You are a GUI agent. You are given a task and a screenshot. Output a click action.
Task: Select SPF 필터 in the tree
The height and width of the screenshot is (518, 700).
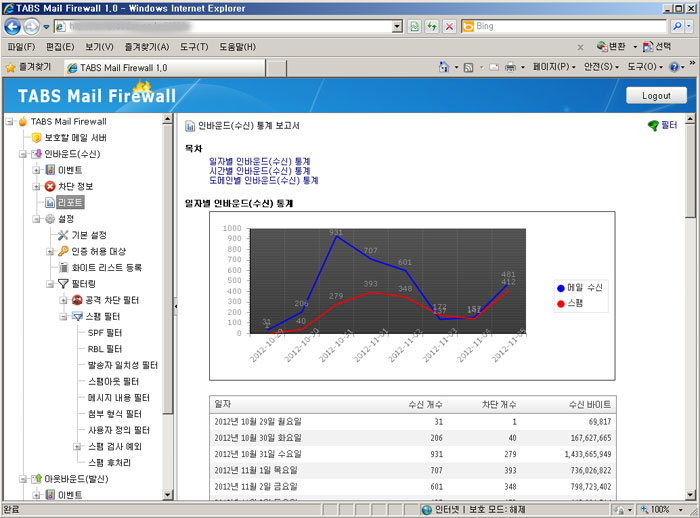tap(105, 333)
